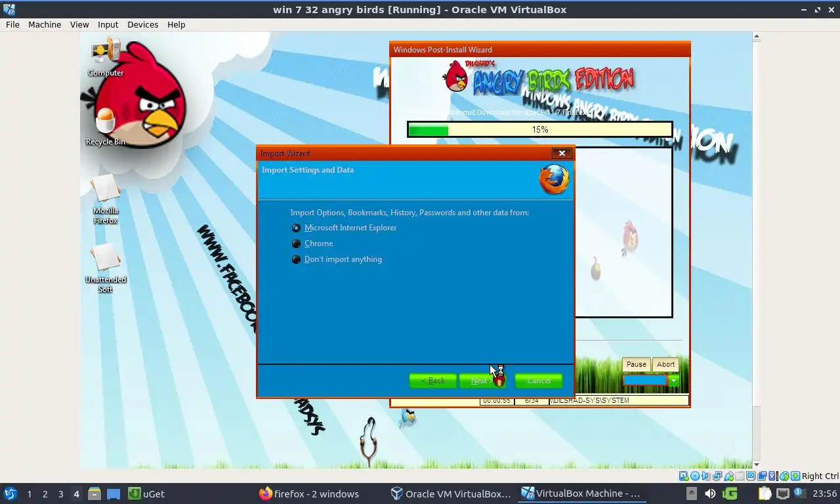Viewport: 840px width, 504px height.
Task: Open the volume speaker tray icon
Action: 710,493
